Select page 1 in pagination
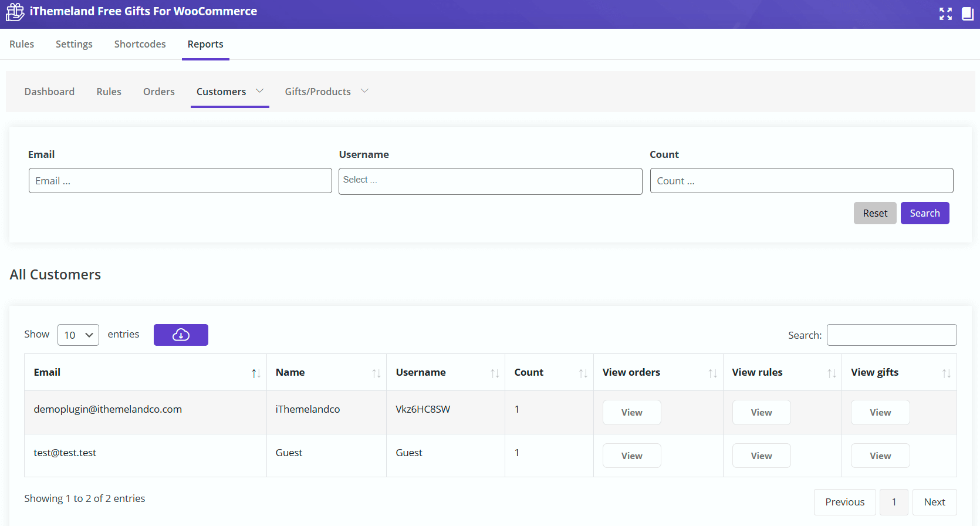This screenshot has width=980, height=526. pos(894,502)
